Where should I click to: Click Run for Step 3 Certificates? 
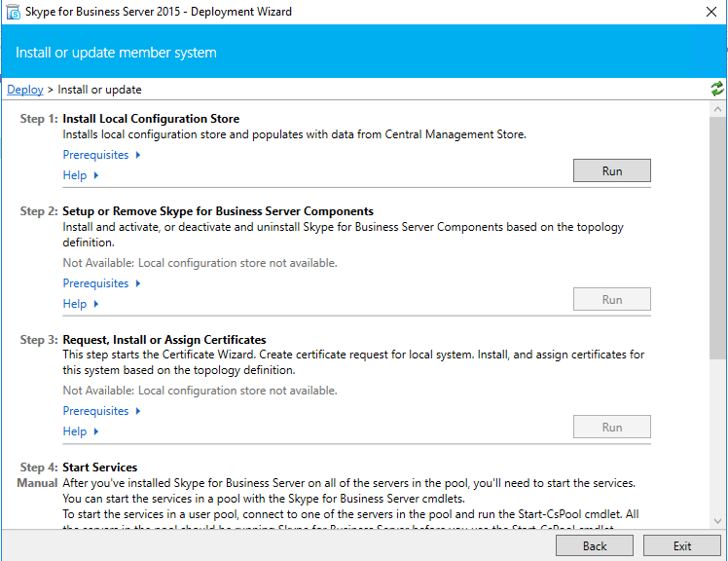tap(612, 427)
